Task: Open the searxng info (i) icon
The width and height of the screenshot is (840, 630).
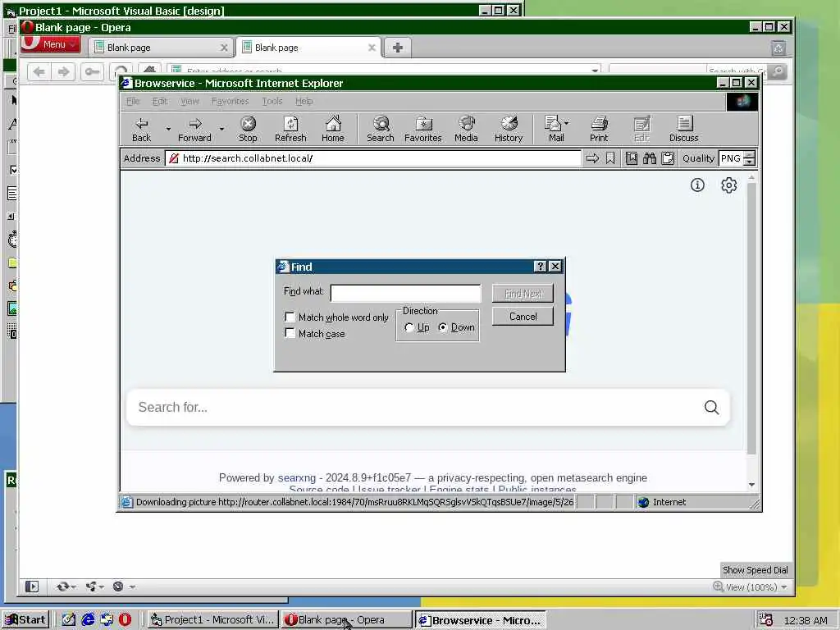Action: point(697,185)
